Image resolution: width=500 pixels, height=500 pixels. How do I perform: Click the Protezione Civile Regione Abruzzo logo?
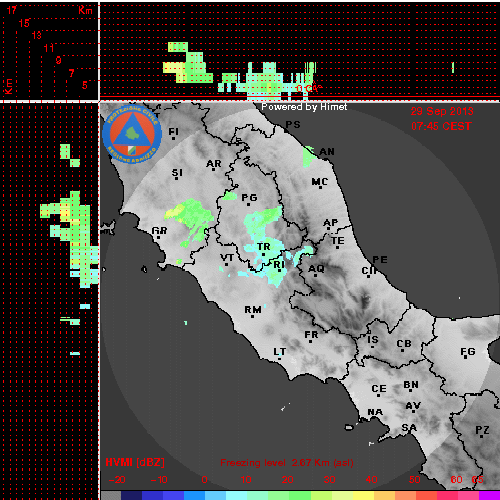(132, 135)
